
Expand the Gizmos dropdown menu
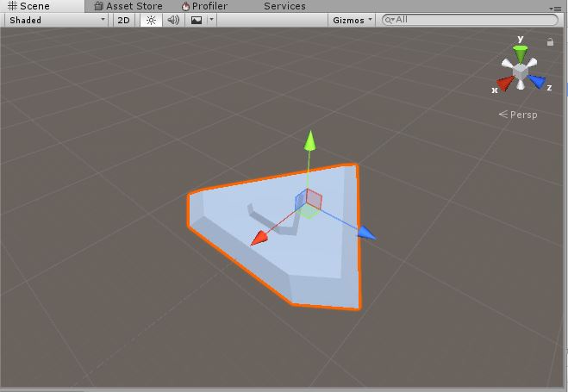pos(353,20)
